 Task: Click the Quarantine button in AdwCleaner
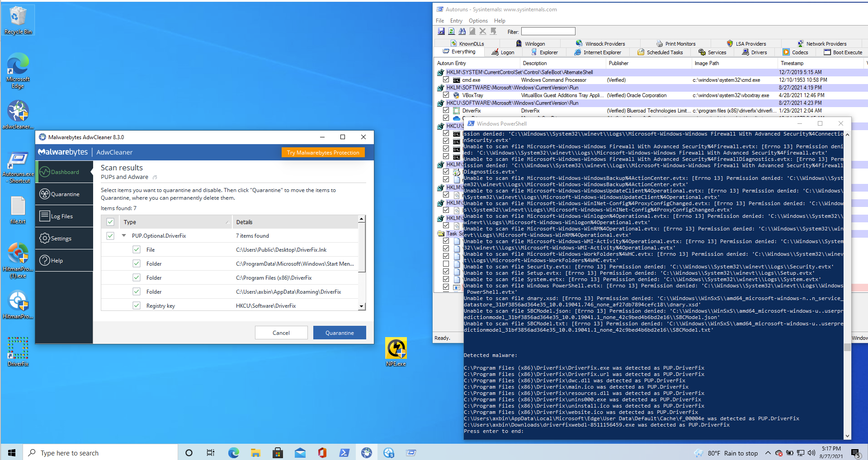pos(339,333)
